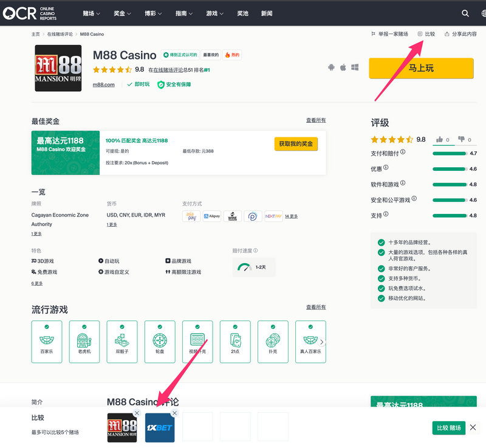Open the 轮盘 roulette game tile
The width and height of the screenshot is (486, 448).
click(160, 342)
